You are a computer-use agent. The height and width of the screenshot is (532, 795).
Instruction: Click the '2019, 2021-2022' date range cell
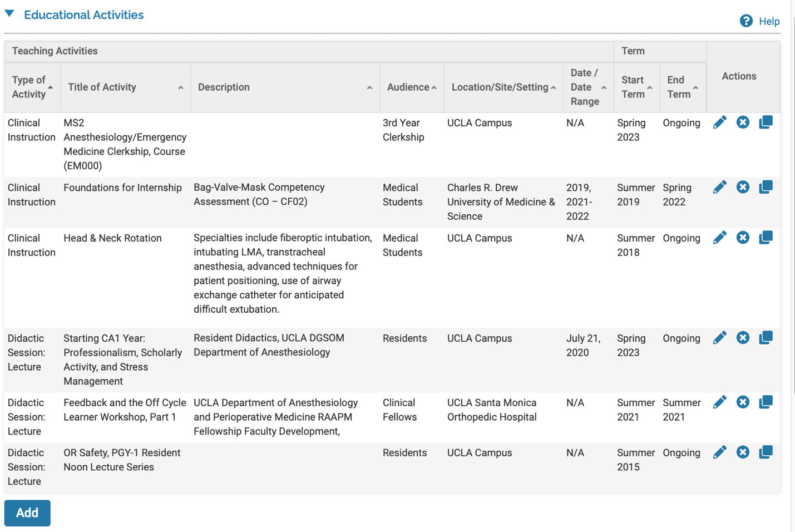coord(579,202)
